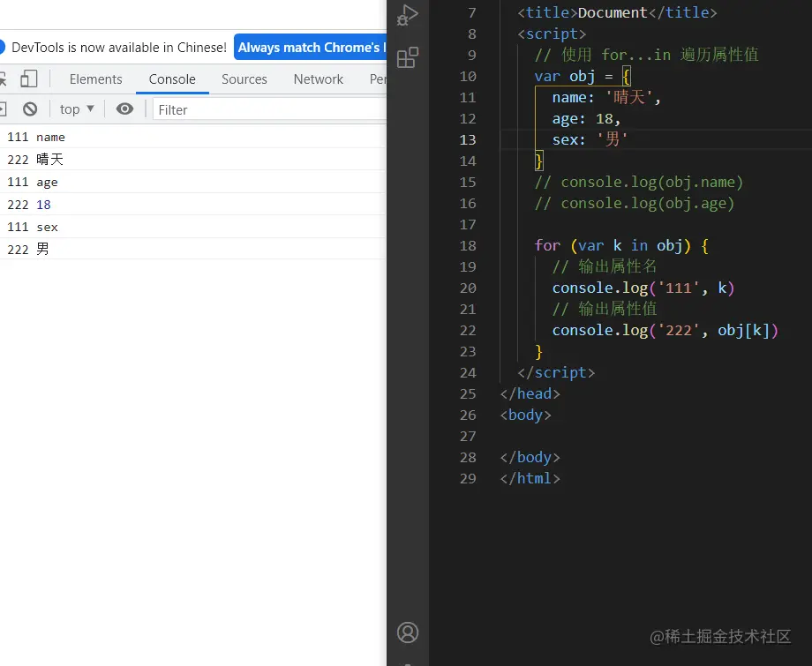Open live expression eye icon
This screenshot has height=666, width=812.
pyautogui.click(x=124, y=109)
